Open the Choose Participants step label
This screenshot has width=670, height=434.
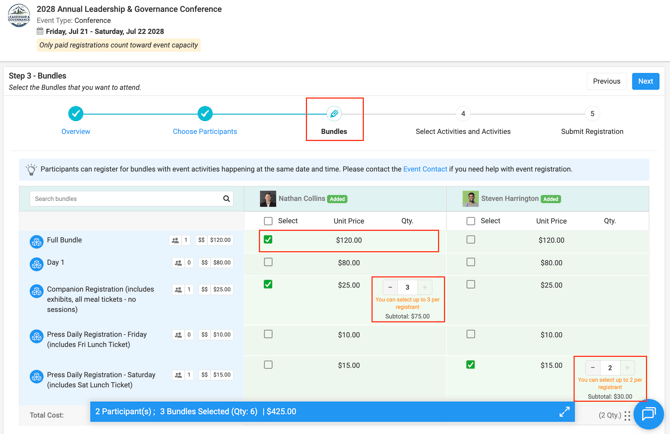tap(205, 132)
